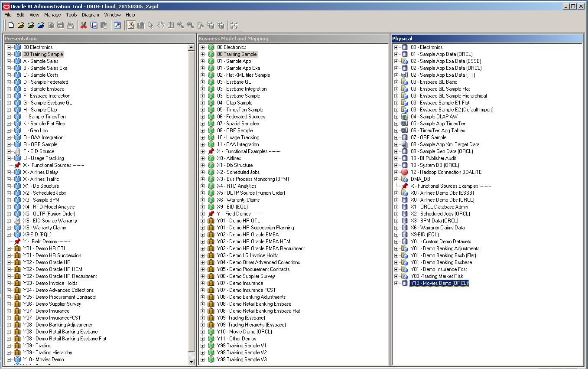This screenshot has height=369, width=588.
Task: Click the auto layout toolbar icon
Action: (x=234, y=25)
